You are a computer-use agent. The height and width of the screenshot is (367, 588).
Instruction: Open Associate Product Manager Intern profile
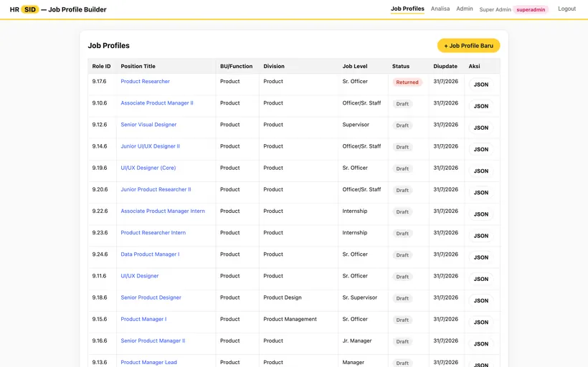(x=163, y=211)
